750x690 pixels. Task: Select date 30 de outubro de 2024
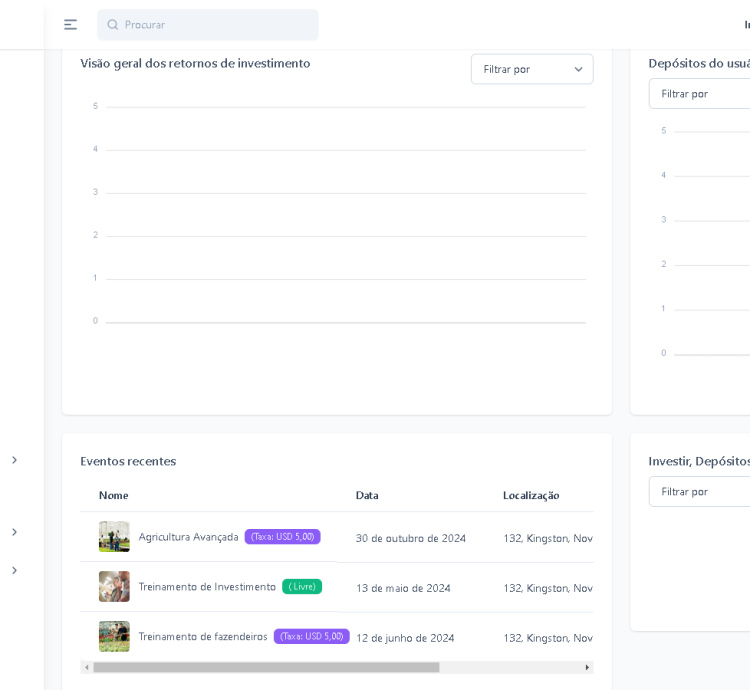point(410,538)
